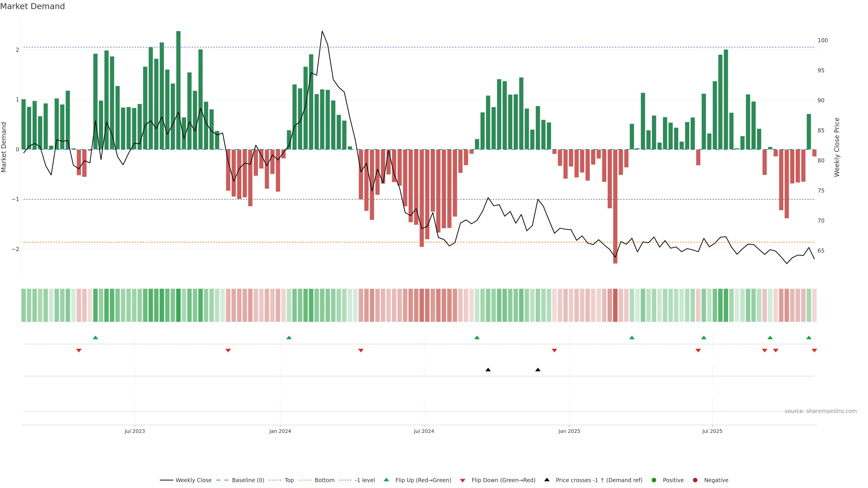Click the last red Flip Down marker
The height and width of the screenshot is (488, 868).
(814, 351)
